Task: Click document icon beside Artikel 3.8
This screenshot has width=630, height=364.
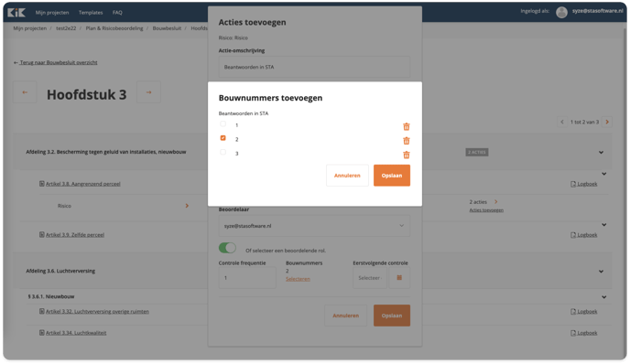Action: click(42, 184)
